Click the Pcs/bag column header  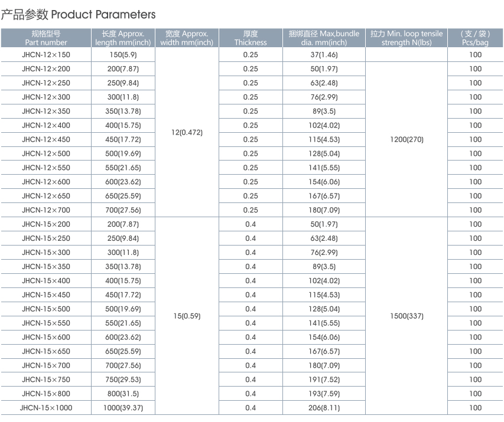(475, 38)
